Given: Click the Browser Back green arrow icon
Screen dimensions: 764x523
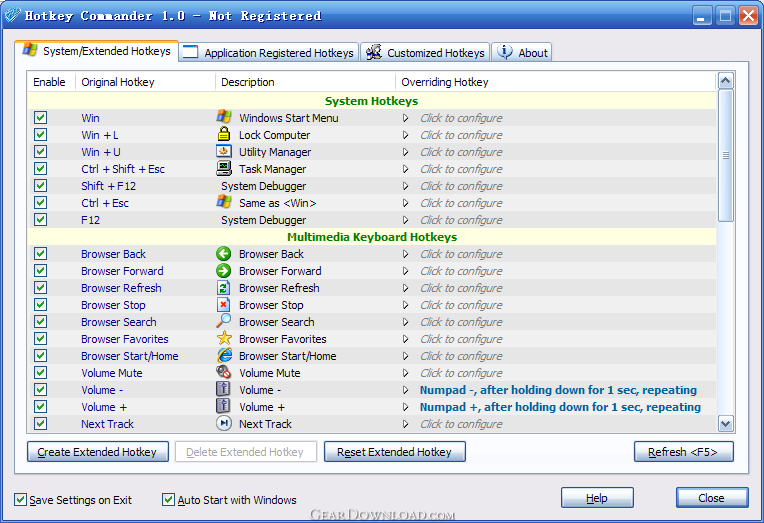Looking at the screenshot, I should pos(224,254).
